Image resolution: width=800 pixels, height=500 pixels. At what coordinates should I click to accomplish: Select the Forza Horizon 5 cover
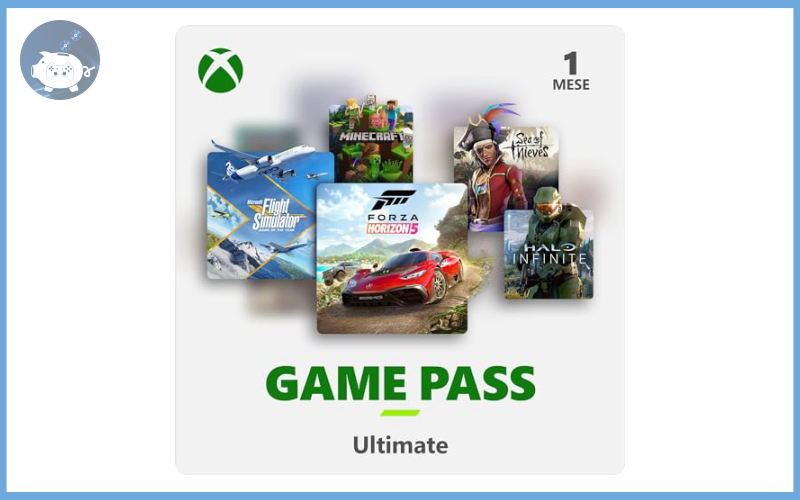(392, 258)
